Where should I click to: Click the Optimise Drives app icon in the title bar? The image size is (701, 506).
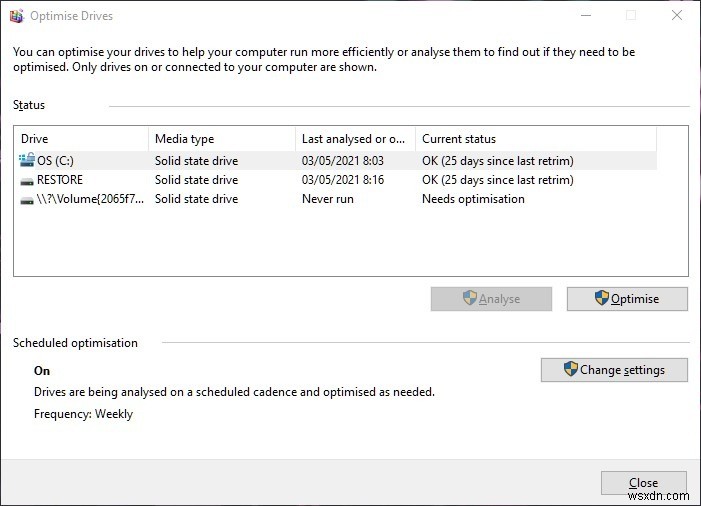coord(17,16)
